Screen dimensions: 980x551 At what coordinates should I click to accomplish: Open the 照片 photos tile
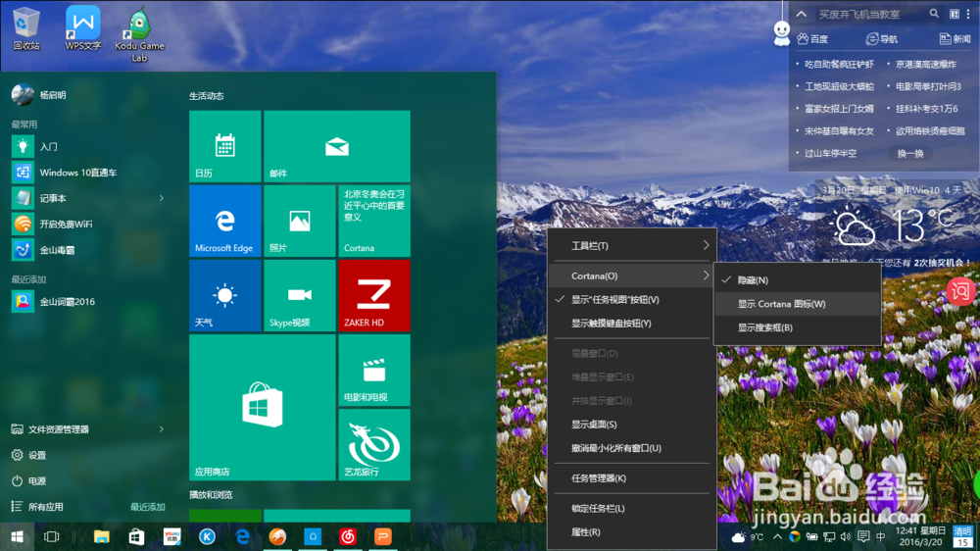click(x=299, y=221)
